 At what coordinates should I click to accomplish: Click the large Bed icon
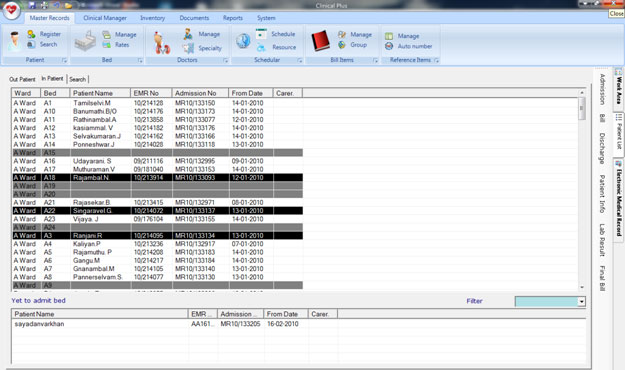coord(85,41)
